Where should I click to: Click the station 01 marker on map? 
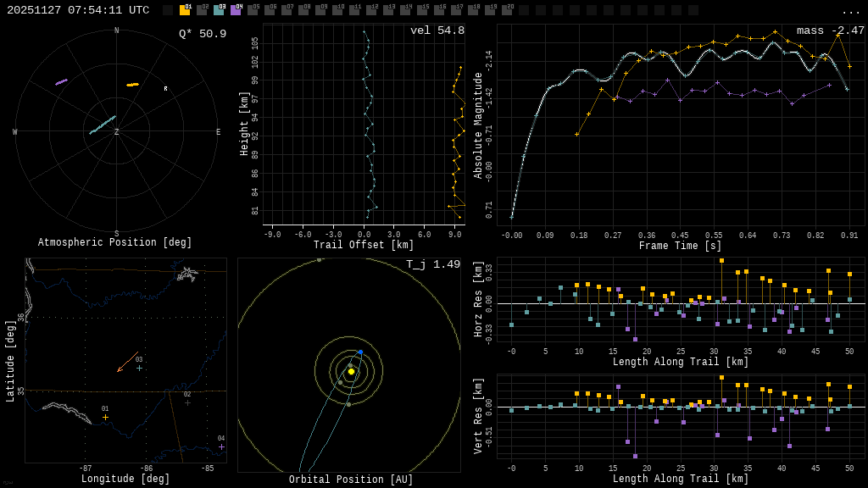pos(105,417)
